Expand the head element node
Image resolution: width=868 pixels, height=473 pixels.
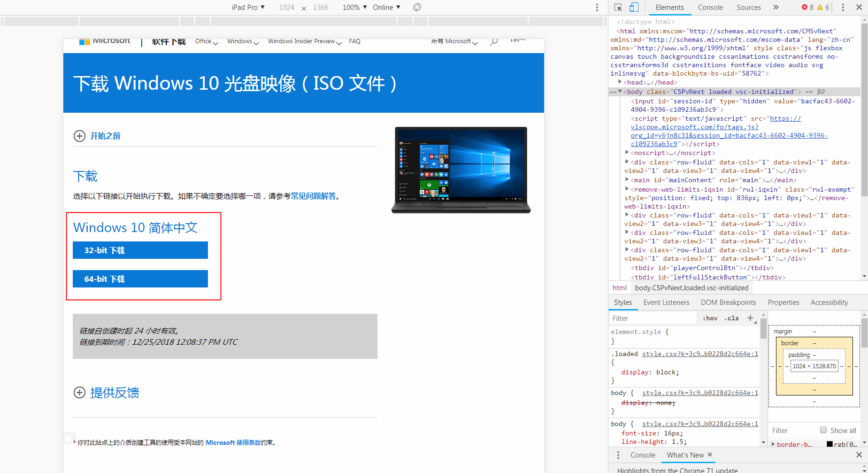tap(620, 82)
